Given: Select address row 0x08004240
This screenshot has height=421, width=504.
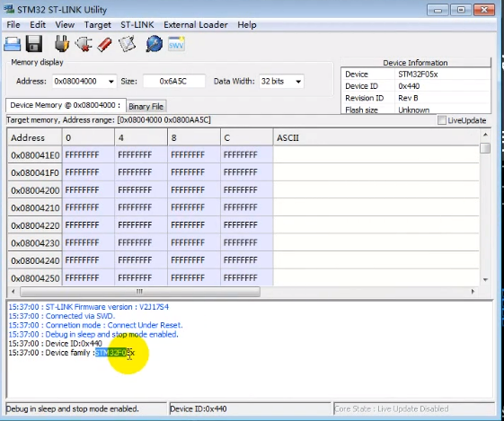Looking at the screenshot, I should (35, 260).
